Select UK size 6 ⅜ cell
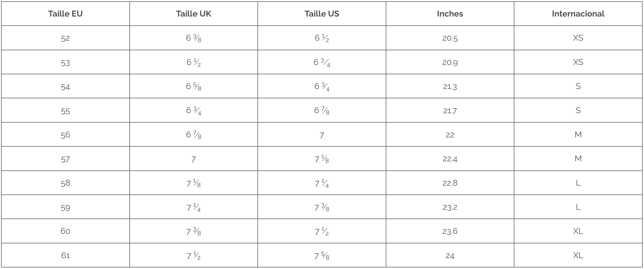 193,38
